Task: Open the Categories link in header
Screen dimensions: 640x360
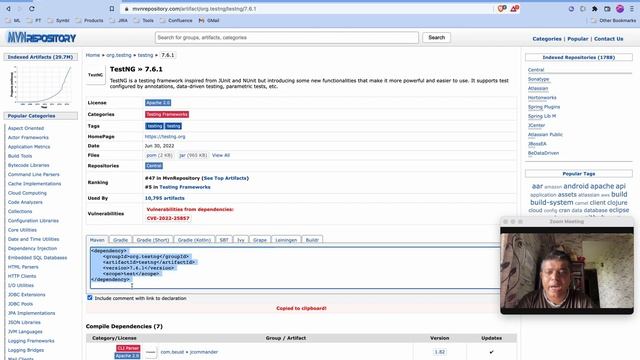Action: (x=547, y=39)
